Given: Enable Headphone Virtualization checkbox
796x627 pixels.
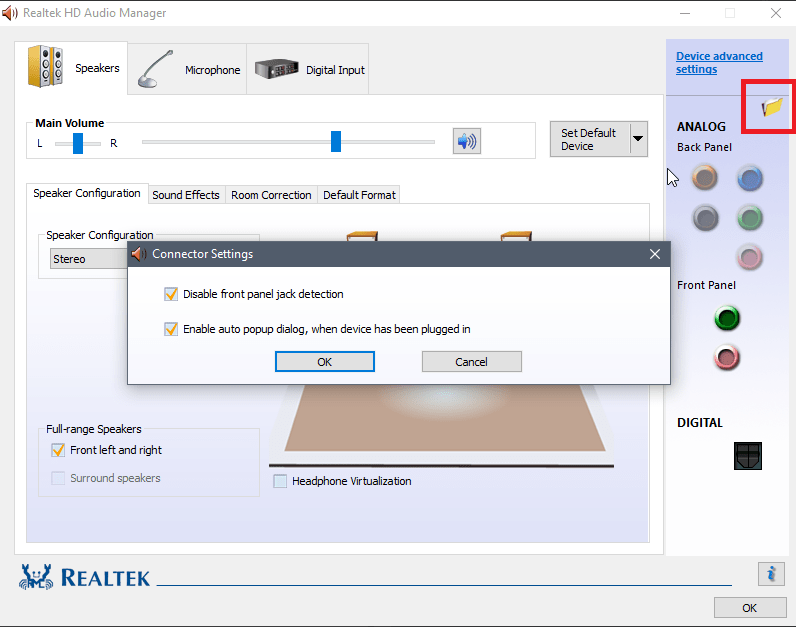Looking at the screenshot, I should coord(280,481).
